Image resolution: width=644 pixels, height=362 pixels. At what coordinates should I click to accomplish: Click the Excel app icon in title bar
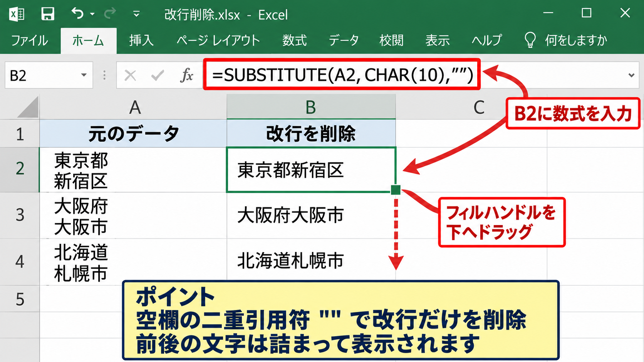tap(17, 14)
